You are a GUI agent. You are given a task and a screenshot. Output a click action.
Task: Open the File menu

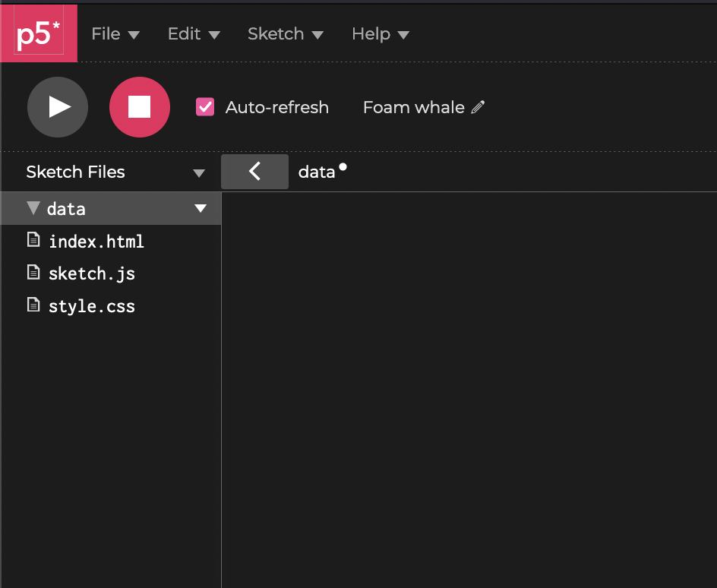pyautogui.click(x=115, y=34)
